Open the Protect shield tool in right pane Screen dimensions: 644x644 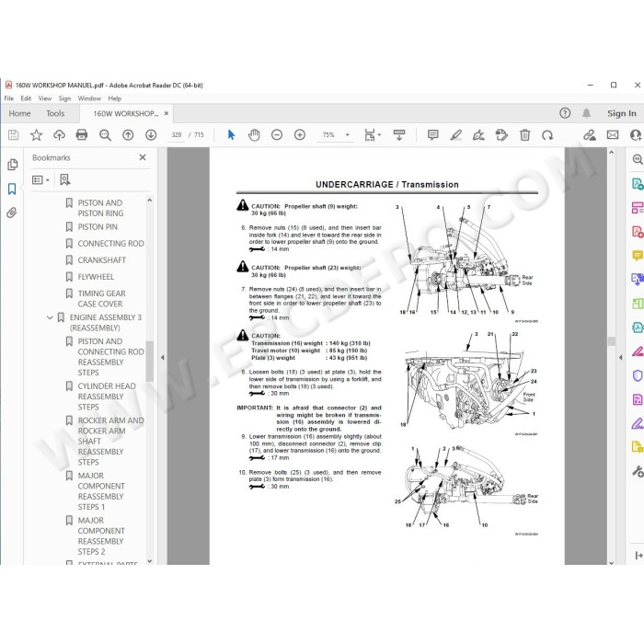(x=637, y=375)
